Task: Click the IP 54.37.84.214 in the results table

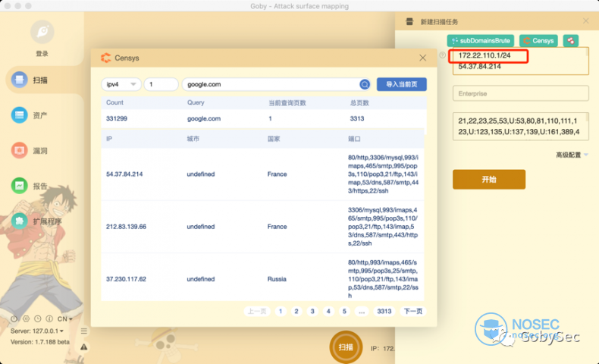Action: coord(124,174)
